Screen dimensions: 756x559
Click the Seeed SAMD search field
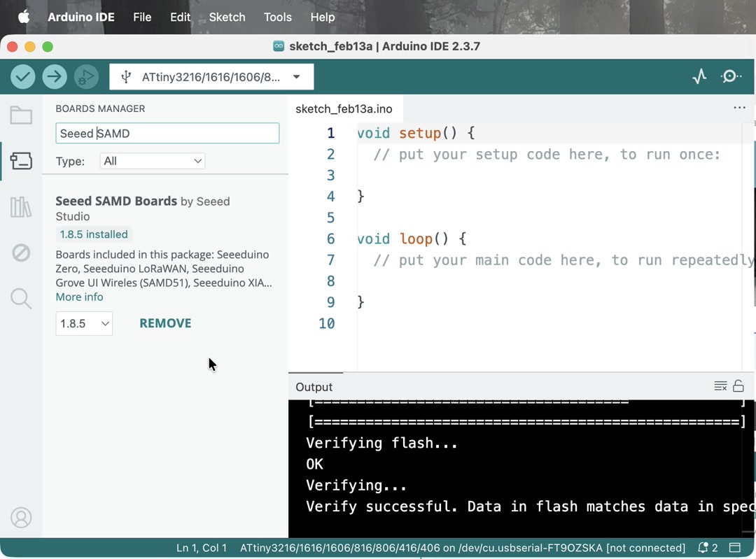point(167,134)
